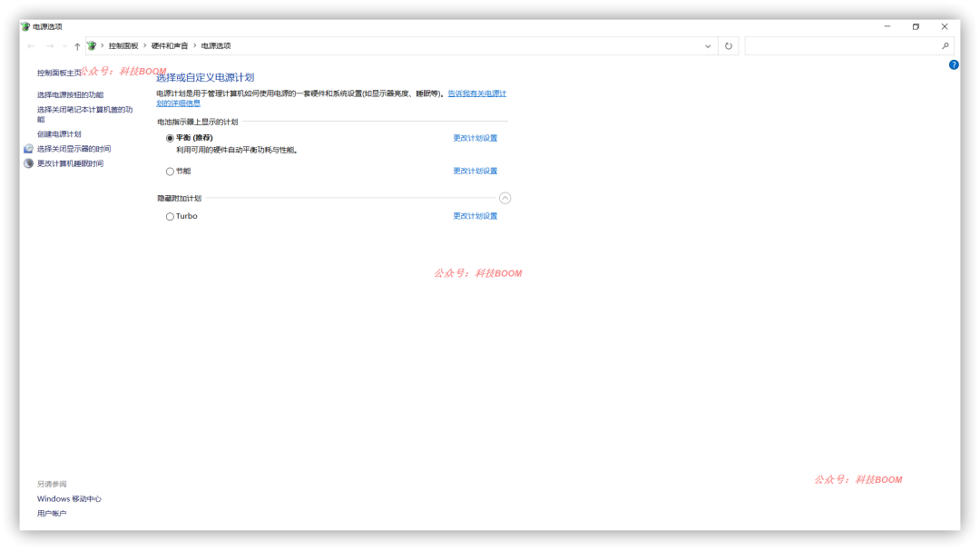
Task: Change plan settings for 节能
Action: point(475,171)
